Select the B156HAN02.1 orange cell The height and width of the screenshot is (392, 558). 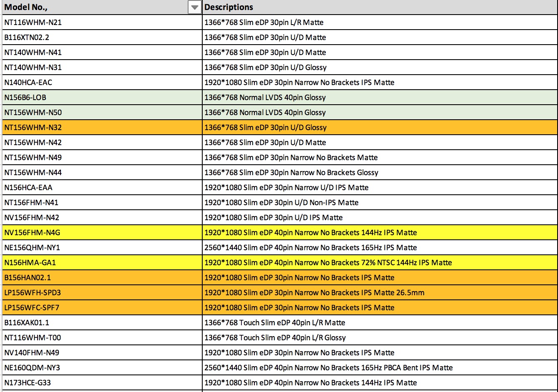click(102, 278)
